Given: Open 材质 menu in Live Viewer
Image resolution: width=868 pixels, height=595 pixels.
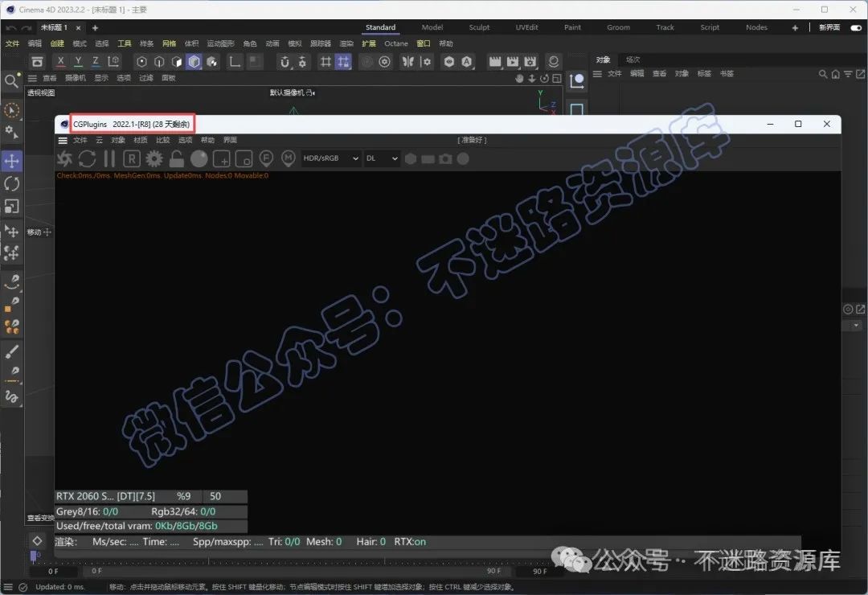Looking at the screenshot, I should (140, 140).
